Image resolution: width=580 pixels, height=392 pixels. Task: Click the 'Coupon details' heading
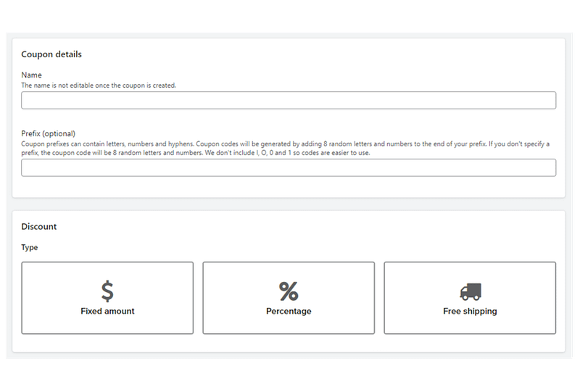pyautogui.click(x=51, y=54)
